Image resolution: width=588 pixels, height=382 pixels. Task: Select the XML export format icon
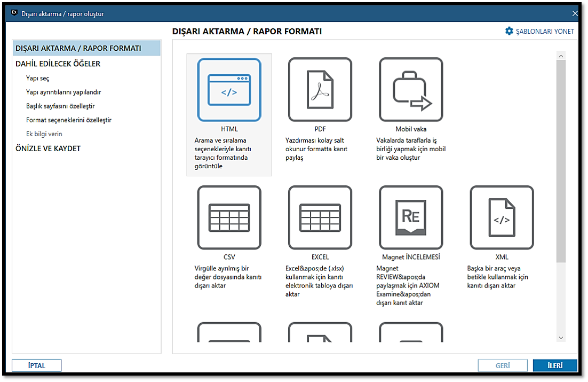tap(501, 217)
